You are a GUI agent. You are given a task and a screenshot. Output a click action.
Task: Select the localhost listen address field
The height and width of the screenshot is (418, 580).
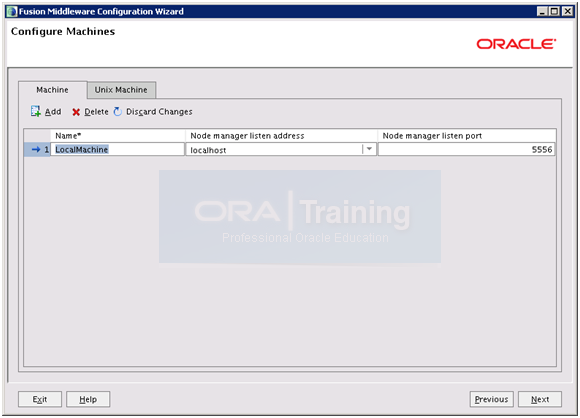pyautogui.click(x=281, y=149)
